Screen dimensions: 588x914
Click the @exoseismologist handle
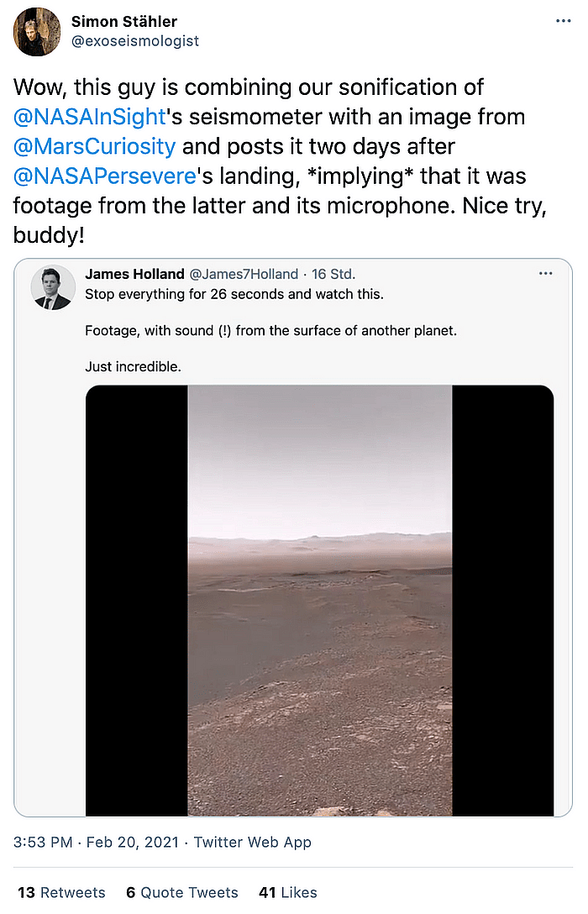pos(135,41)
